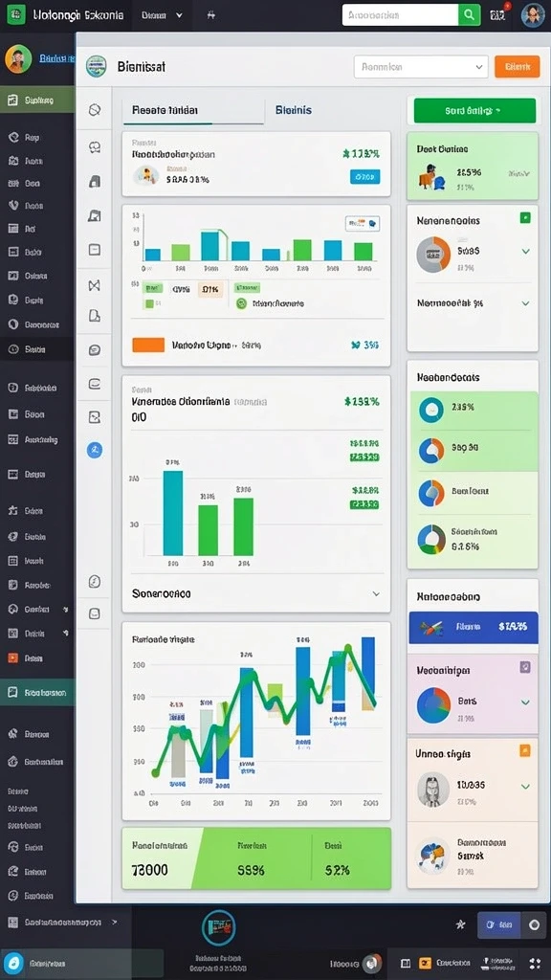This screenshot has height=980, width=551.
Task: Toggle the orange square on the peach avatar card
Action: tap(525, 750)
